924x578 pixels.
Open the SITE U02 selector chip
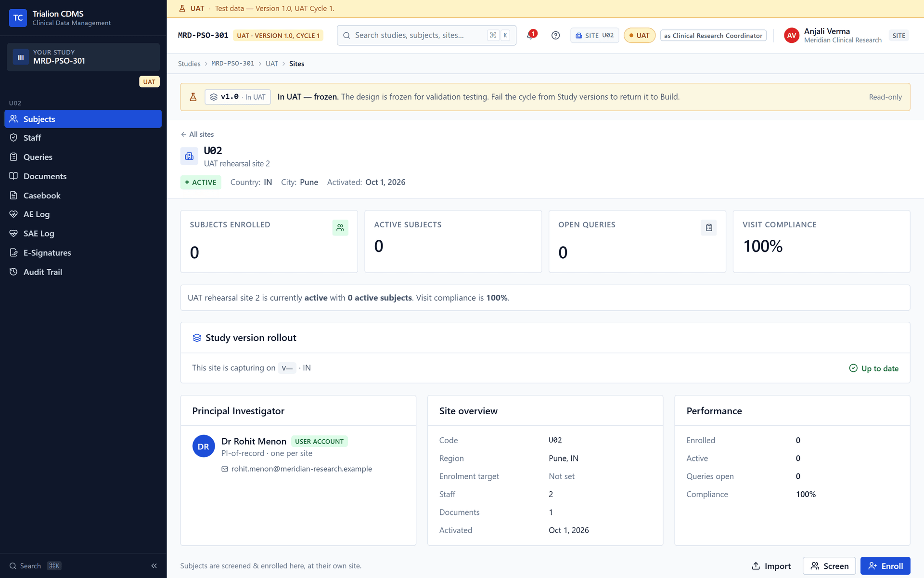tap(594, 35)
